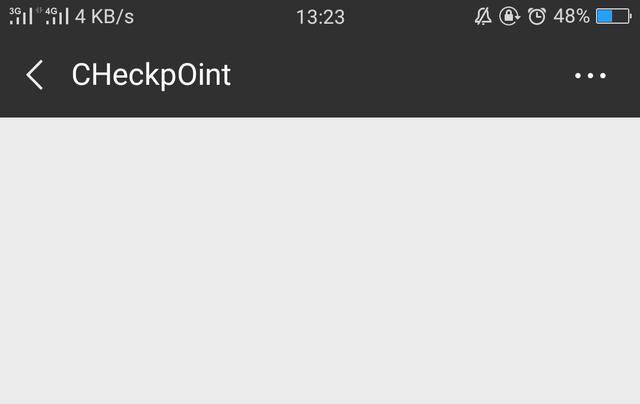Tap the 3G signal strength bars
Viewport: 640px width, 404px height.
pyautogui.click(x=21, y=16)
